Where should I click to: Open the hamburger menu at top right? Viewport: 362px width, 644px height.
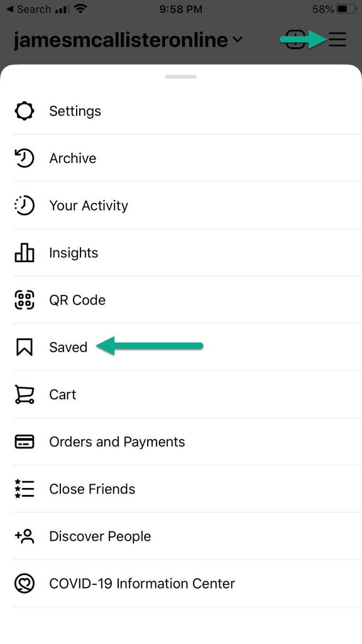pyautogui.click(x=337, y=40)
